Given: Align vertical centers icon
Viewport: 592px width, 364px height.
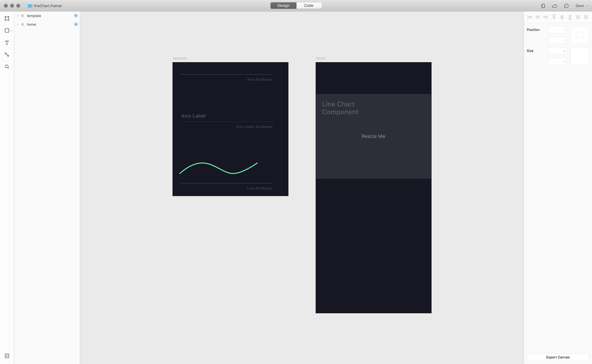Looking at the screenshot, I should click(562, 17).
